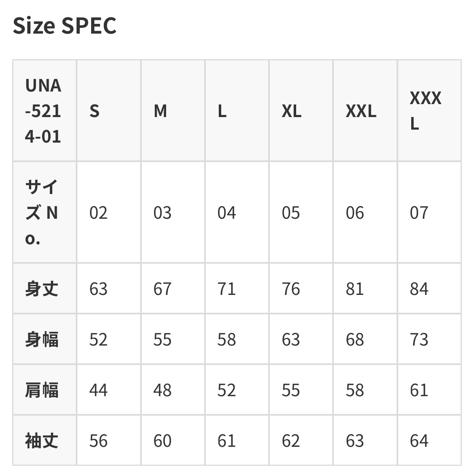Viewport: 474px width, 476px height.
Task: Click the M size column header
Action: 160,111
